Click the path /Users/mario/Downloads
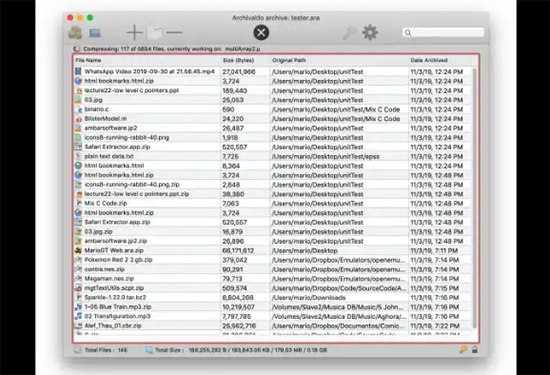This screenshot has width=550, height=375. tap(309, 297)
